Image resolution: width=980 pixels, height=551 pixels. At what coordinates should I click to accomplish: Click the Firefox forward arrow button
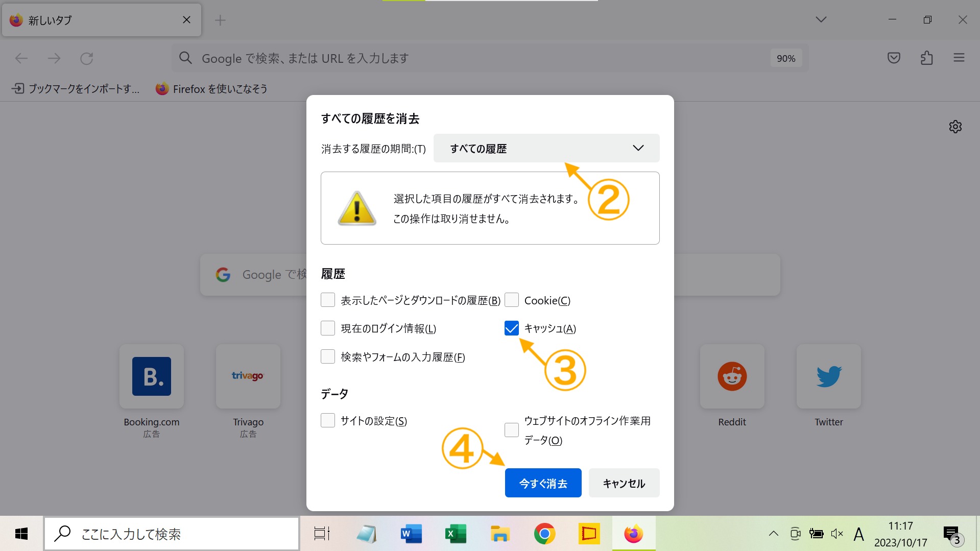54,58
